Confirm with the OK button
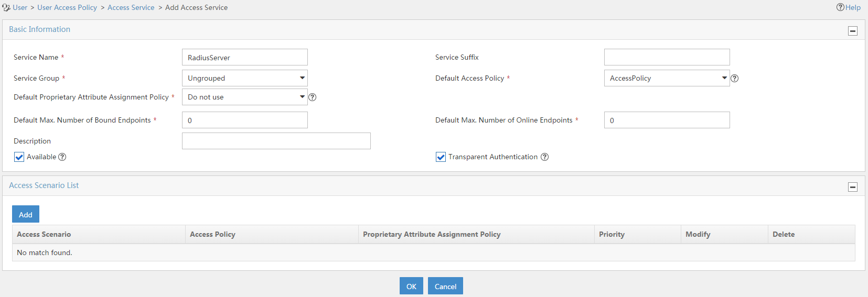868x297 pixels. 411,286
